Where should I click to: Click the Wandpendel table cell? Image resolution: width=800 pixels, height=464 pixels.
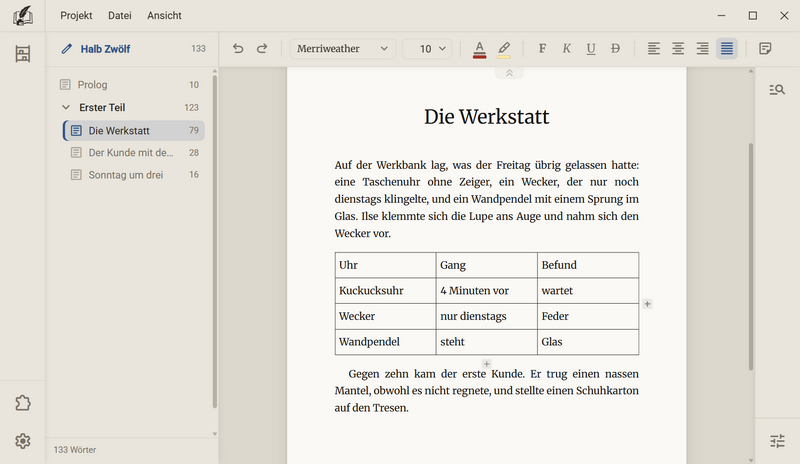(x=385, y=341)
